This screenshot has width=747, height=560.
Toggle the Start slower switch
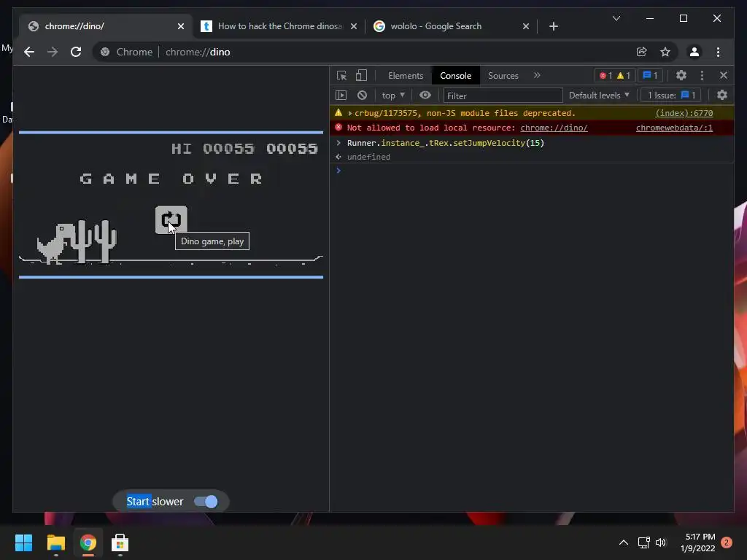point(206,502)
